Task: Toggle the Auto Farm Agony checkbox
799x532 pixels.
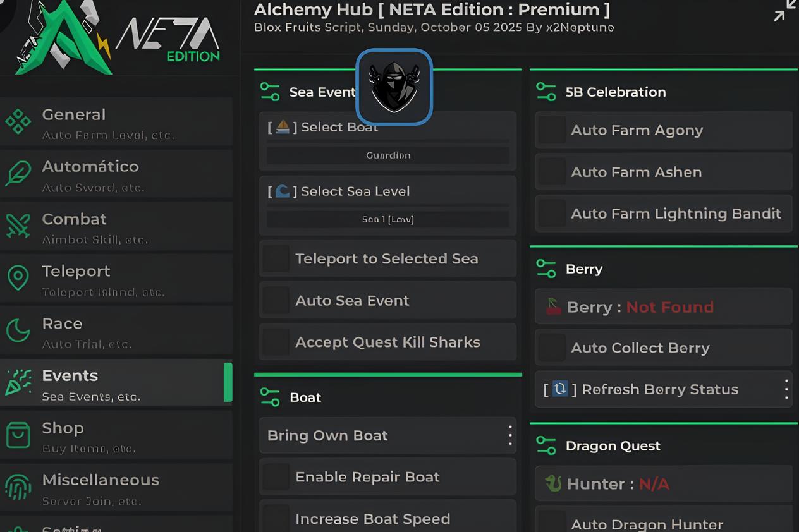Action: point(552,130)
